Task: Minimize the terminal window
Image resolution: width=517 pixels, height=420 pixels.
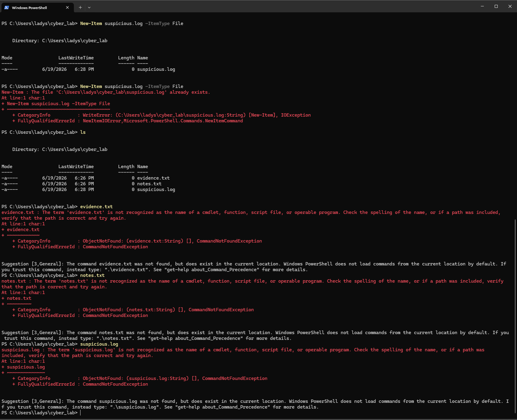Action: point(482,6)
